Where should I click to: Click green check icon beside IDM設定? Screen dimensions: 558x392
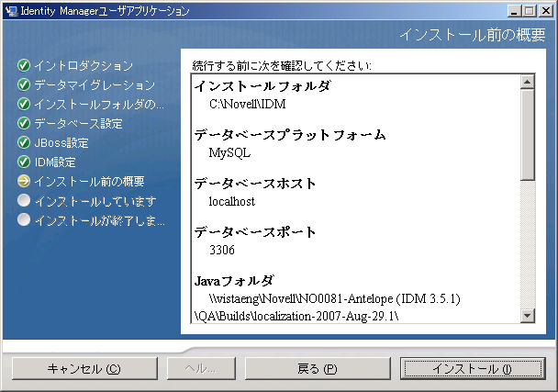[24, 162]
